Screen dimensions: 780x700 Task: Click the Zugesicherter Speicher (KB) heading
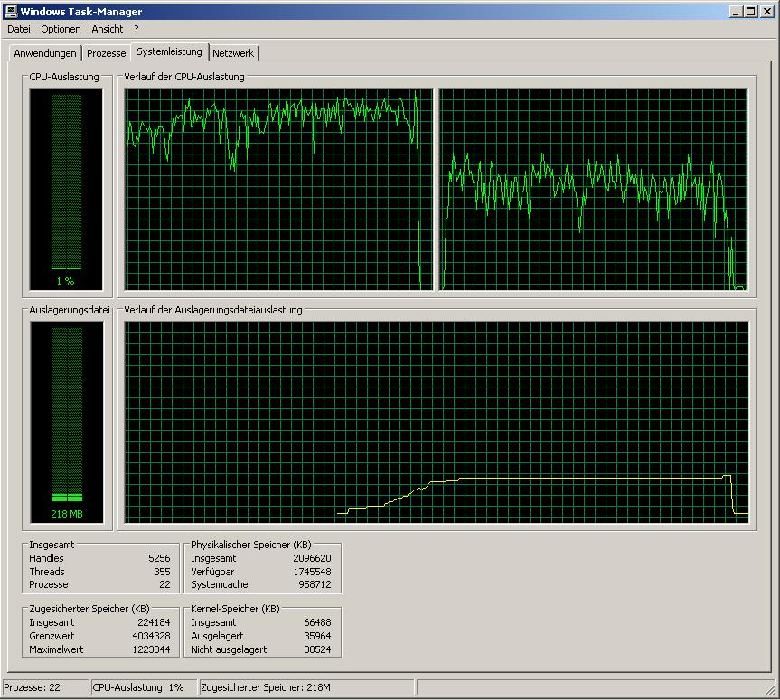89,609
